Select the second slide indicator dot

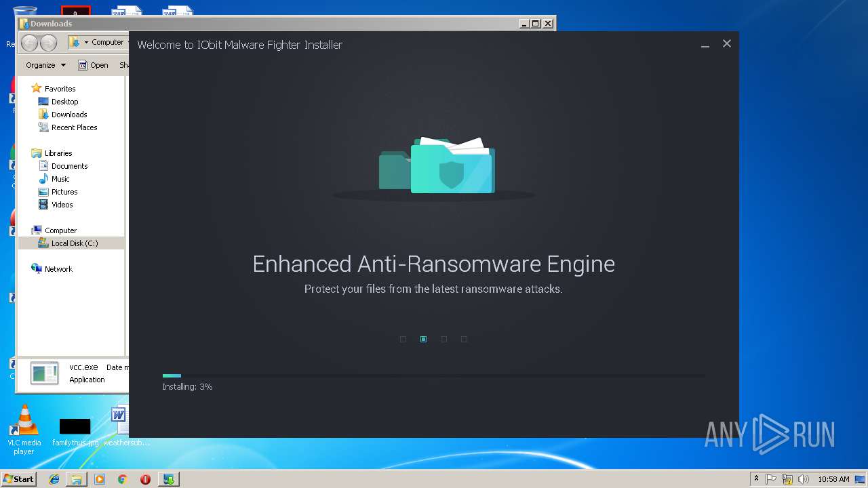tap(423, 339)
